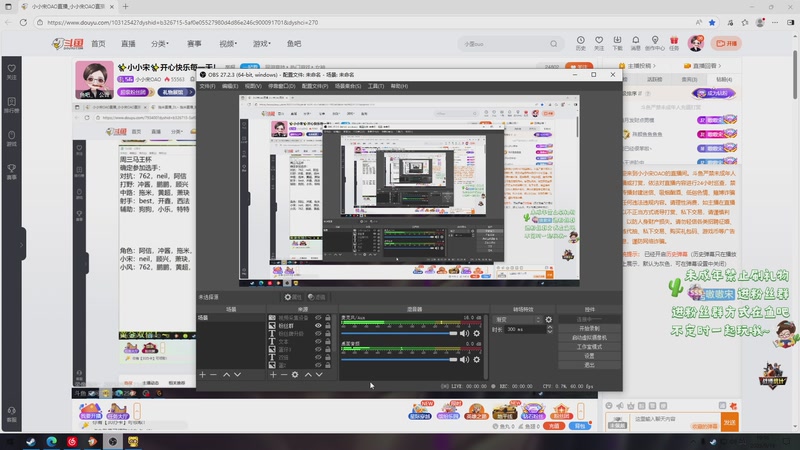Open Douyu 历史 history icon
800x450 pixels.
(581, 43)
